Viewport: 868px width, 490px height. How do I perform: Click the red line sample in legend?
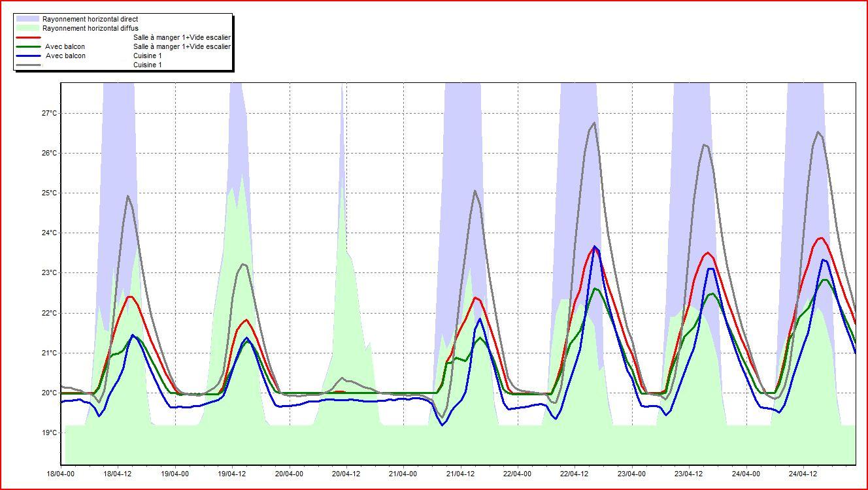28,38
